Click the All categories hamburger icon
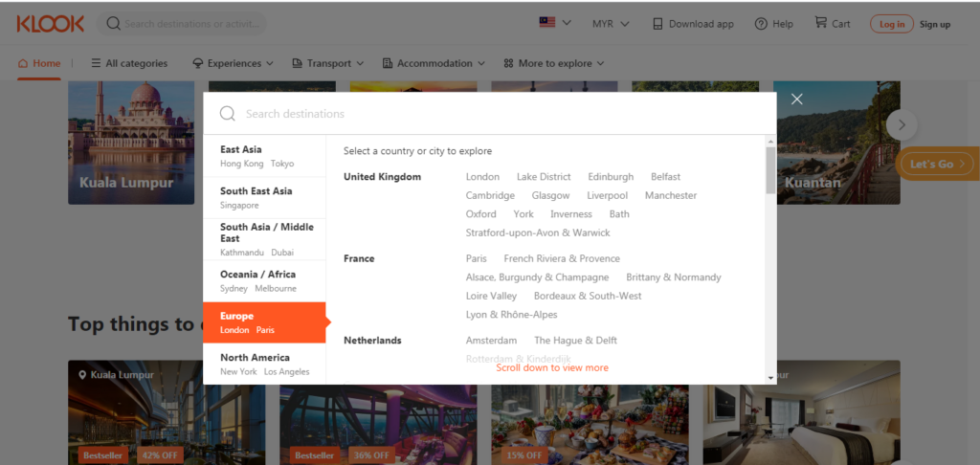Screen dimensions: 980x465 coord(96,63)
